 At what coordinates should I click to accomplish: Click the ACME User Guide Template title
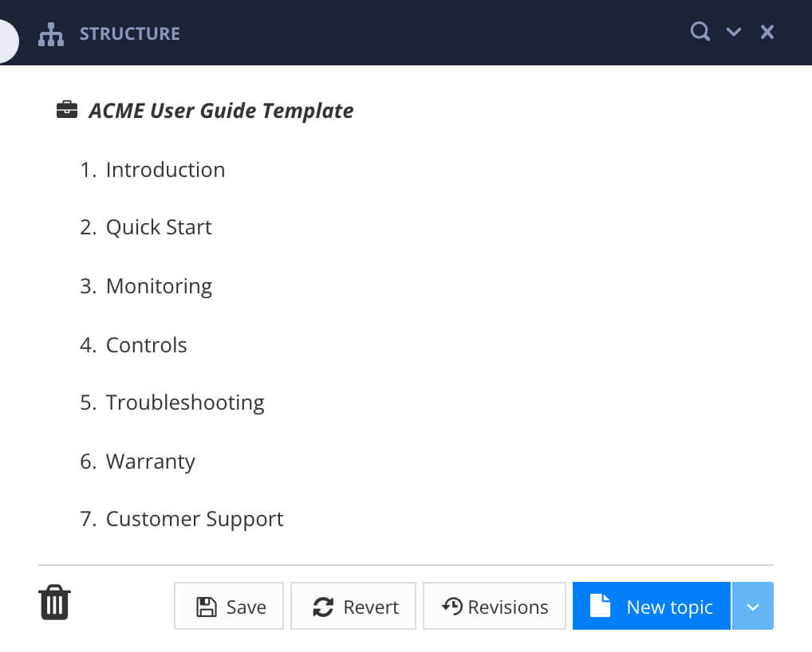pos(221,111)
